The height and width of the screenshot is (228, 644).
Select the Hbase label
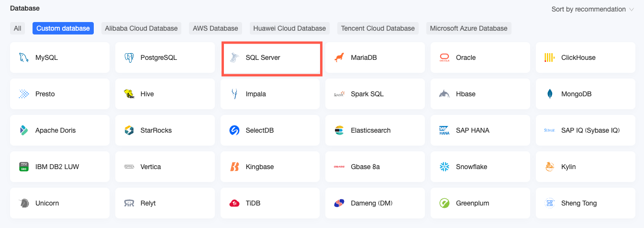(466, 94)
